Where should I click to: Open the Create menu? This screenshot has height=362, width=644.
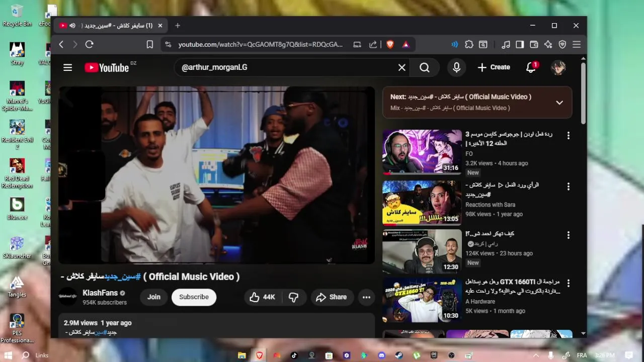coord(494,67)
